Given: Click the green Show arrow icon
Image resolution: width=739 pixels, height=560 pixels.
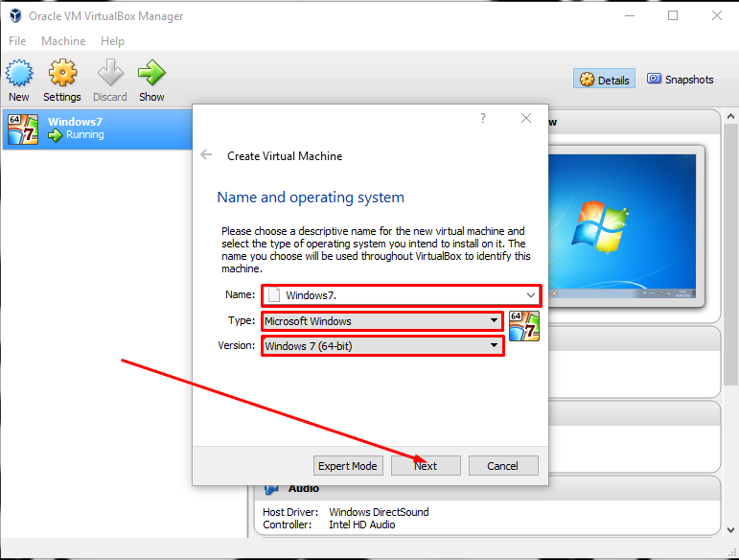Looking at the screenshot, I should (x=151, y=73).
